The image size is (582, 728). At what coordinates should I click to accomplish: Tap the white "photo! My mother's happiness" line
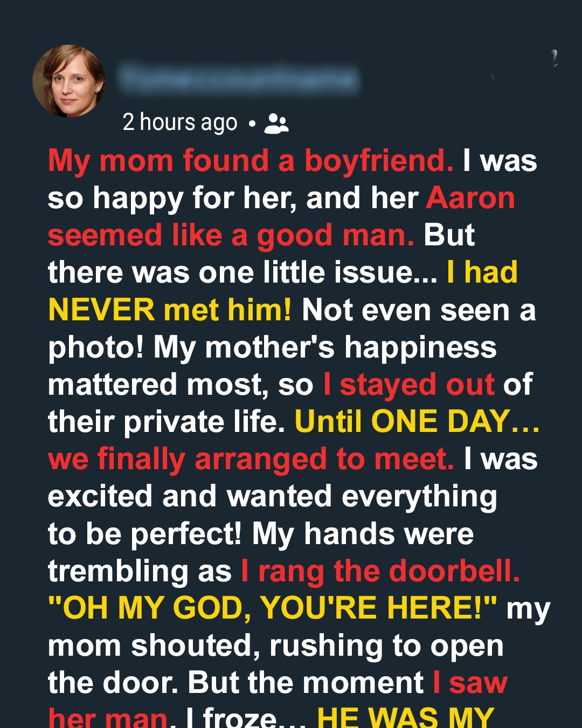(x=272, y=347)
